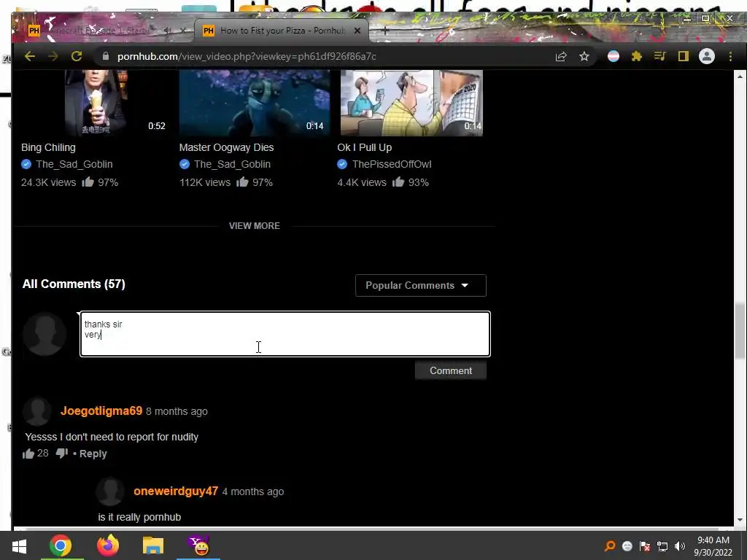Viewport: 747px width, 560px height.
Task: Click the avatar beside the comment box
Action: [x=44, y=334]
